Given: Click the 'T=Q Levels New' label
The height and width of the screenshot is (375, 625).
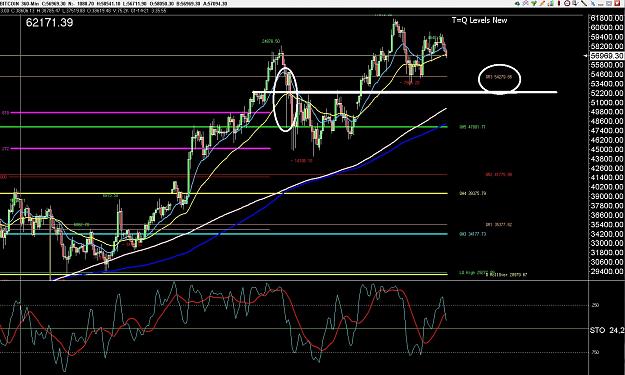Looking at the screenshot, I should pos(480,20).
